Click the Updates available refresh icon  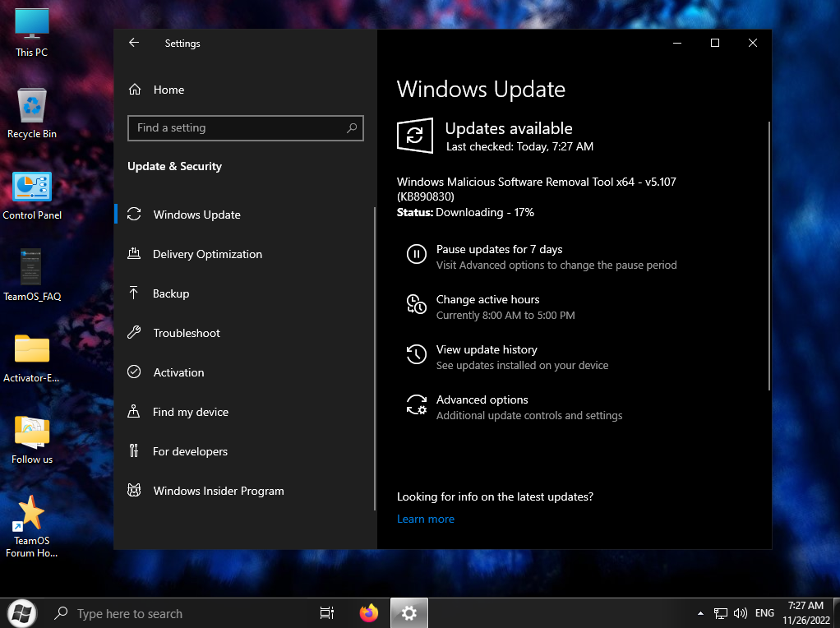[415, 136]
